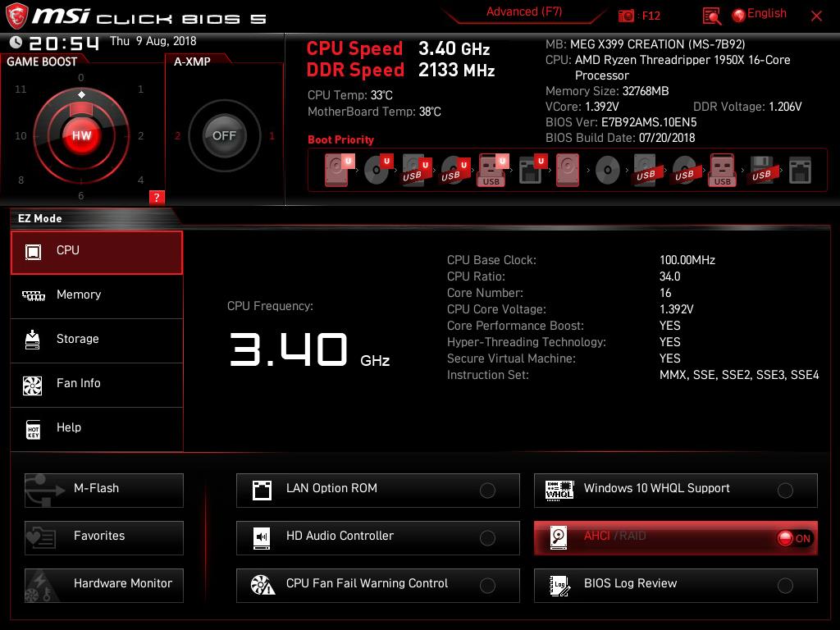The height and width of the screenshot is (630, 840).
Task: Click the BIOS Log Review notepad icon
Action: click(559, 586)
